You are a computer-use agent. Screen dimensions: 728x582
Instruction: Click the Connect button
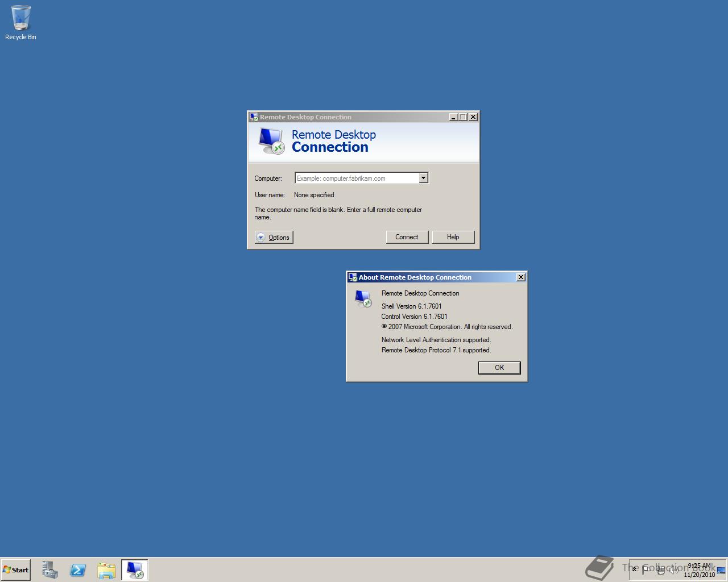tap(407, 237)
